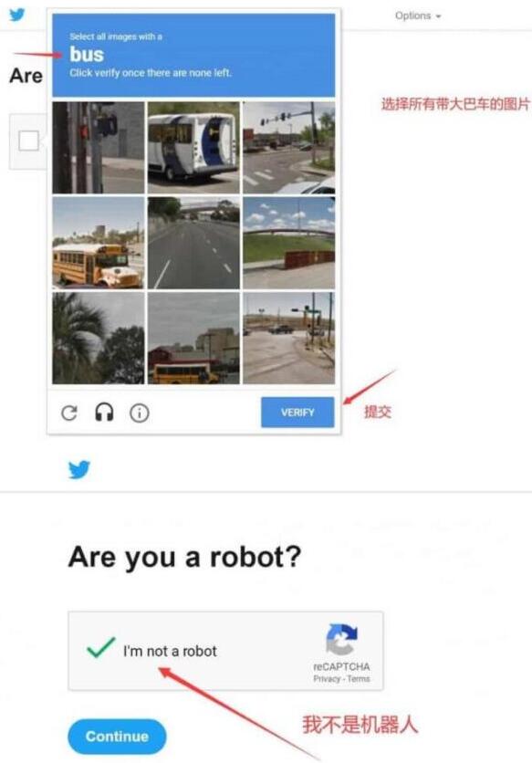Select the empty highway road image tile
The image size is (532, 763).
point(193,243)
